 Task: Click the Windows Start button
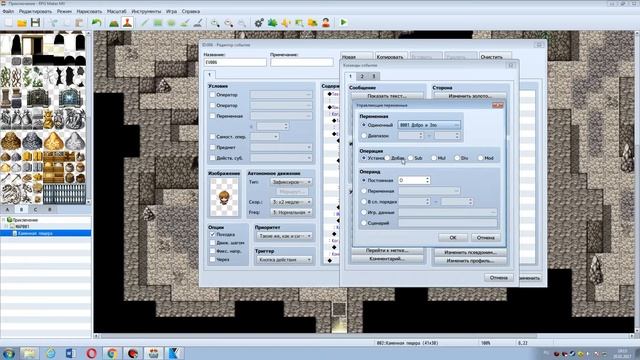[8, 353]
